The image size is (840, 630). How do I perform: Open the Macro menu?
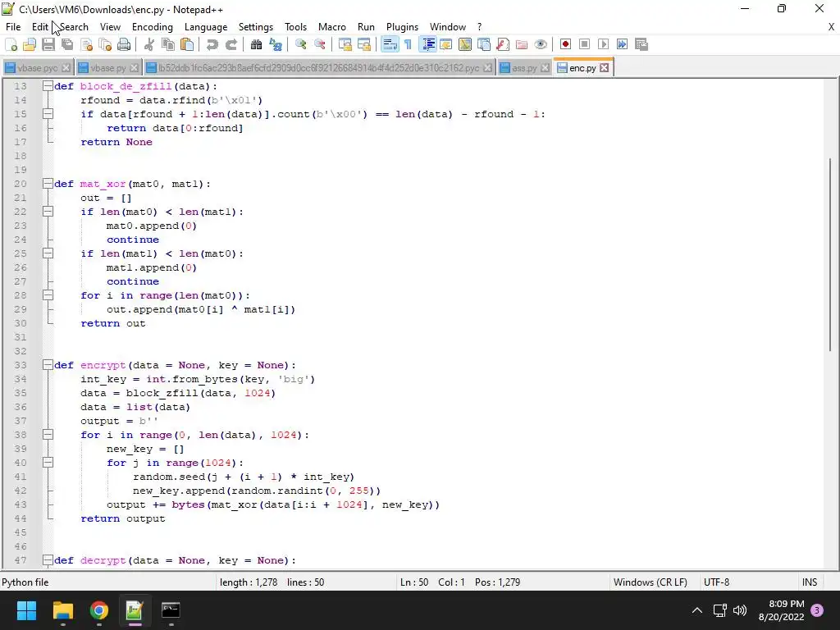tap(332, 27)
